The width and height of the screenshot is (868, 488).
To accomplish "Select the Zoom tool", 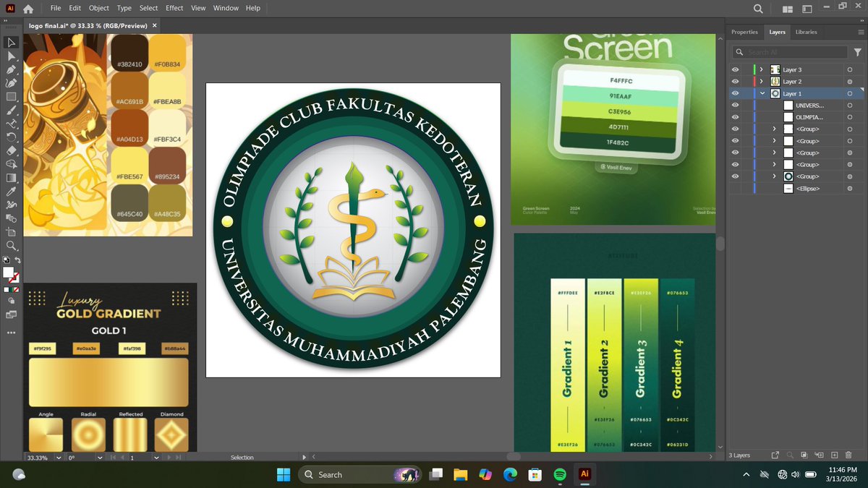I will (x=12, y=246).
